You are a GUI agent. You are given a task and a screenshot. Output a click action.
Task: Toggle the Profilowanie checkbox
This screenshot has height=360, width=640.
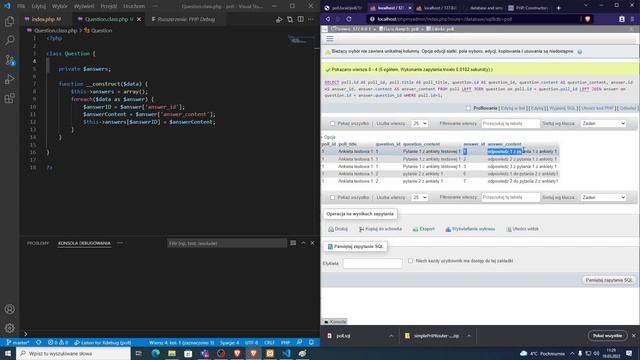point(468,108)
